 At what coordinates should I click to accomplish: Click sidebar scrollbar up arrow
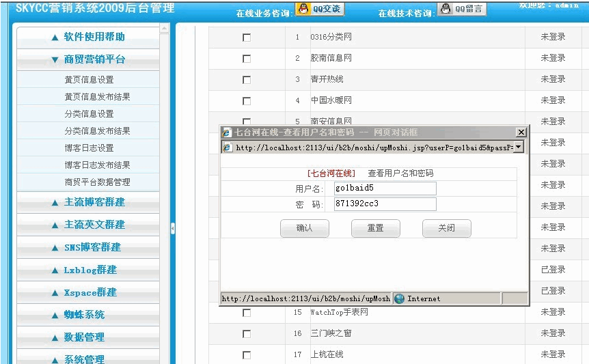pyautogui.click(x=164, y=28)
